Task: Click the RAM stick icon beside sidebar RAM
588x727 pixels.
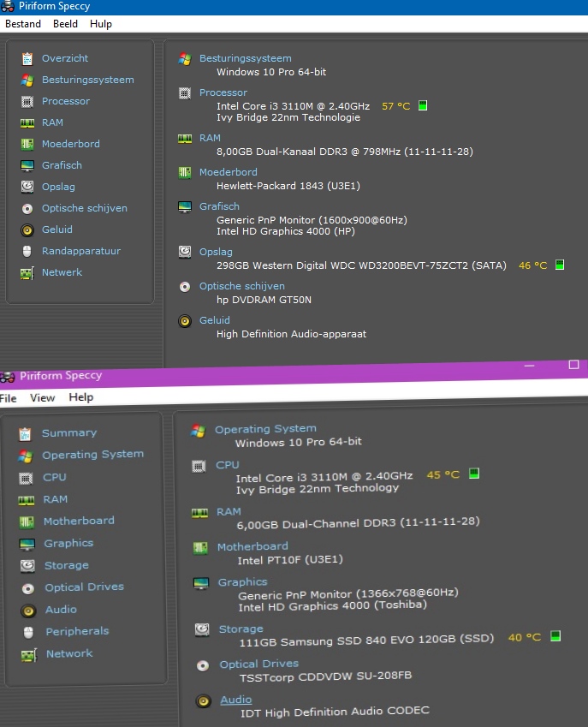Action: click(x=27, y=122)
